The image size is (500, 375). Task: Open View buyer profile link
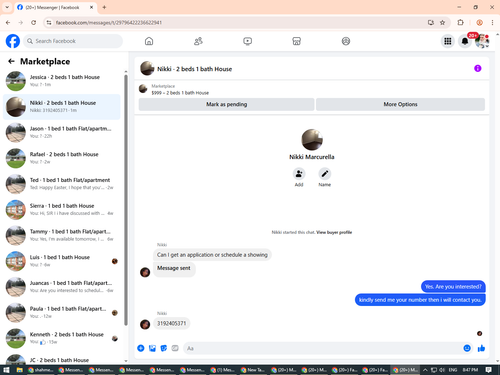pyautogui.click(x=334, y=232)
